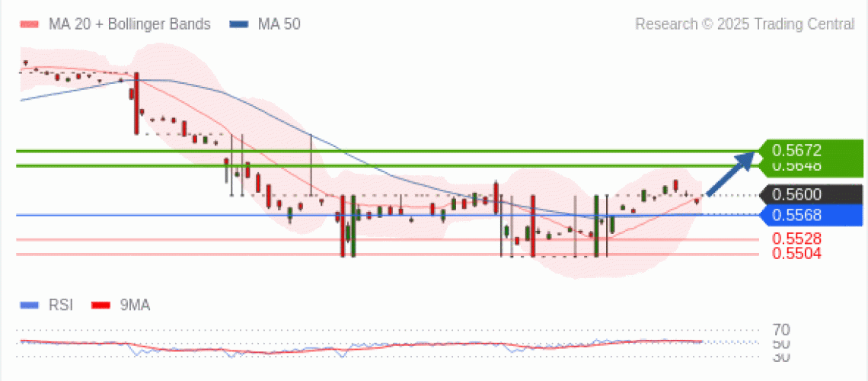Image resolution: width=868 pixels, height=381 pixels.
Task: Click the 0.5528 red support level value
Action: tap(796, 239)
